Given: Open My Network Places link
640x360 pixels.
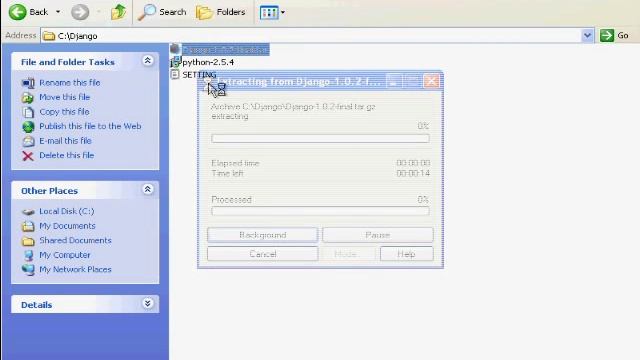Looking at the screenshot, I should pos(75,269).
